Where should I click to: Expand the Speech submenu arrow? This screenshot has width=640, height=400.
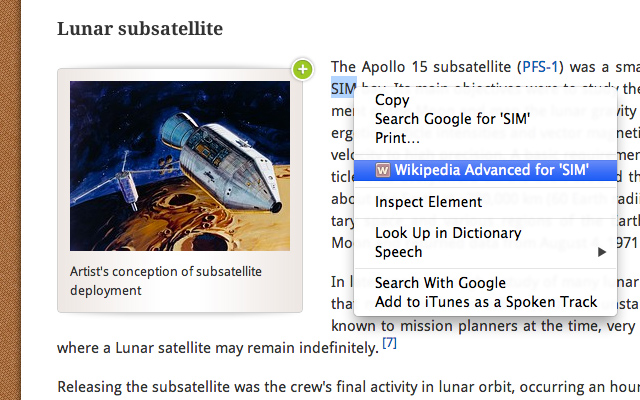pos(602,252)
